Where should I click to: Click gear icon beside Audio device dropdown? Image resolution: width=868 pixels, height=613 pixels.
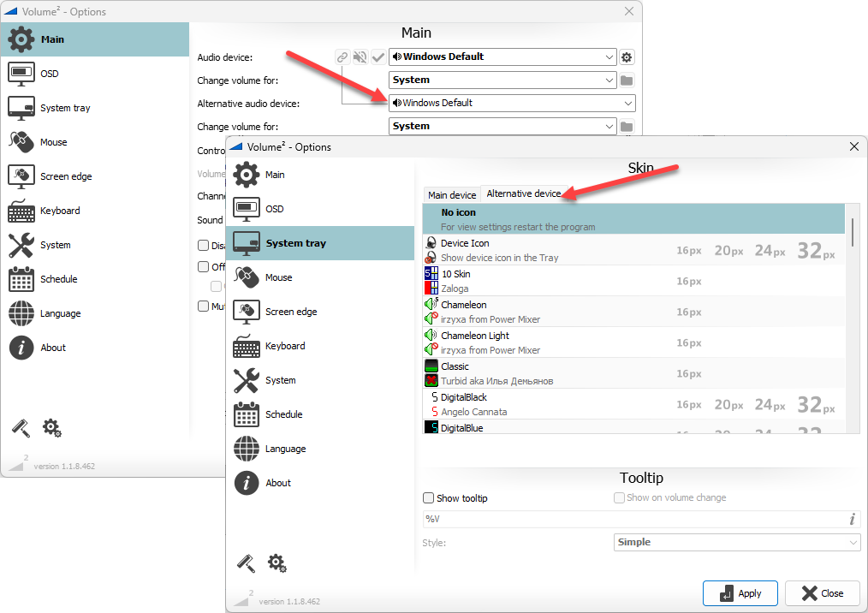[627, 57]
